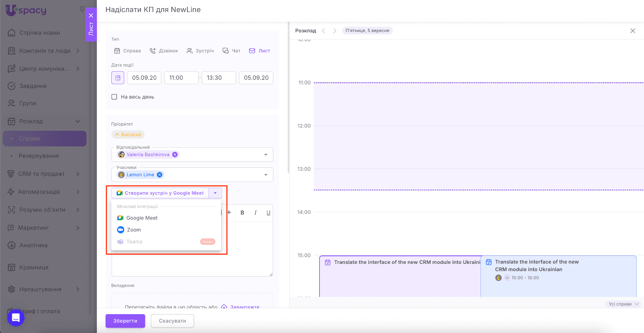Click the high priority badge

point(128,134)
